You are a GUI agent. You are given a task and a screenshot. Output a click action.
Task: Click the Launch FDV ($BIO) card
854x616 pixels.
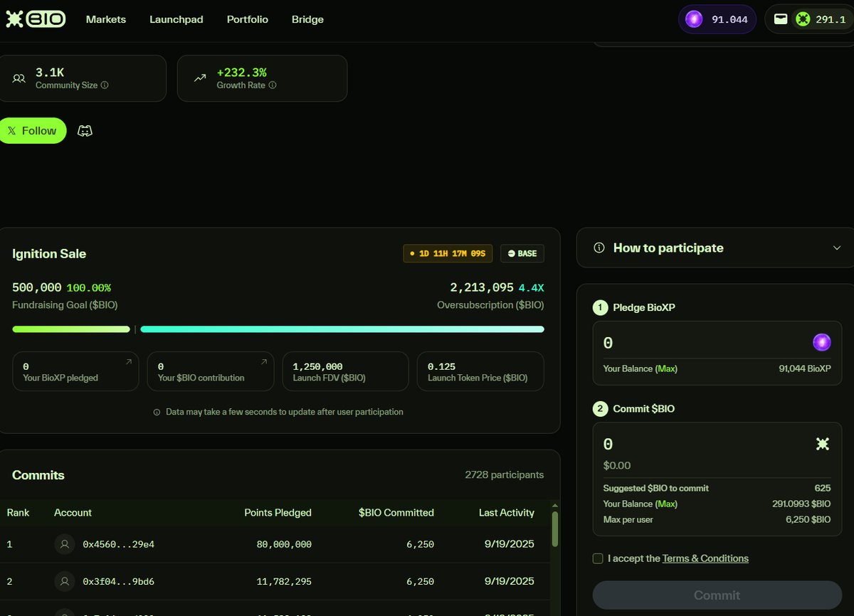[x=345, y=371]
